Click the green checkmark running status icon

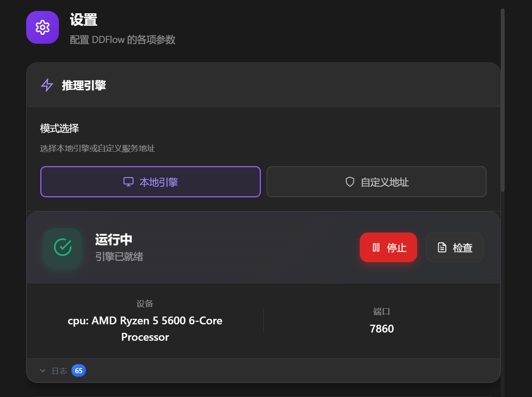tap(62, 247)
